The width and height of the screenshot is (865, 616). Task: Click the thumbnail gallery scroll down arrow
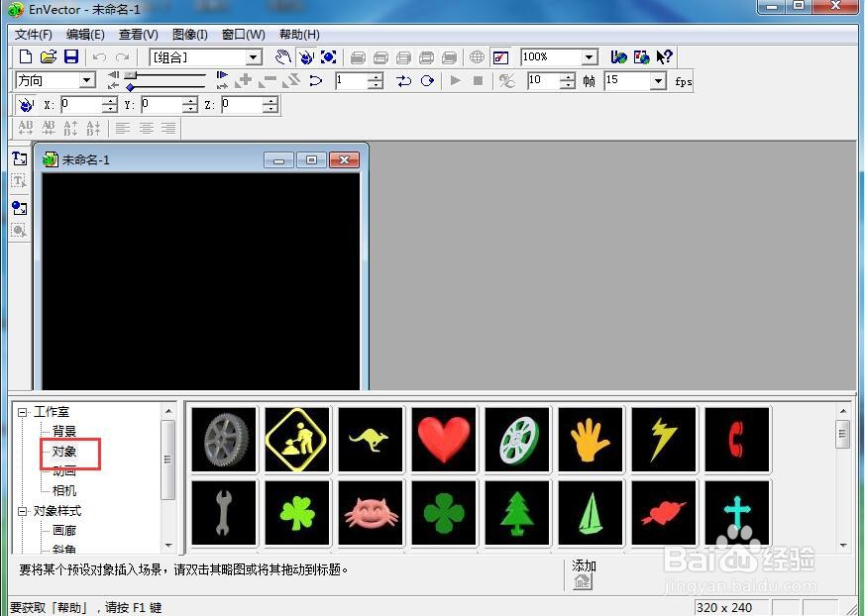point(843,546)
